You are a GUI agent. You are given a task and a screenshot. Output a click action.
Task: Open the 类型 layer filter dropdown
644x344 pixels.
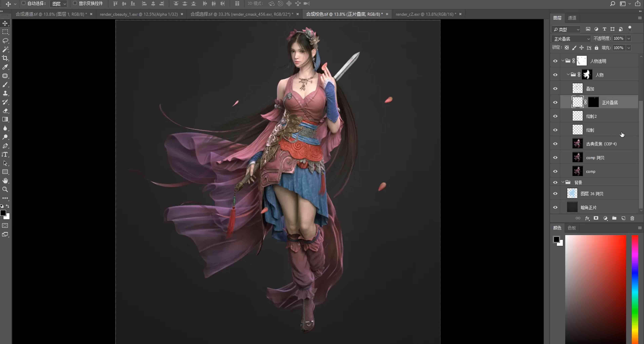[x=566, y=29]
